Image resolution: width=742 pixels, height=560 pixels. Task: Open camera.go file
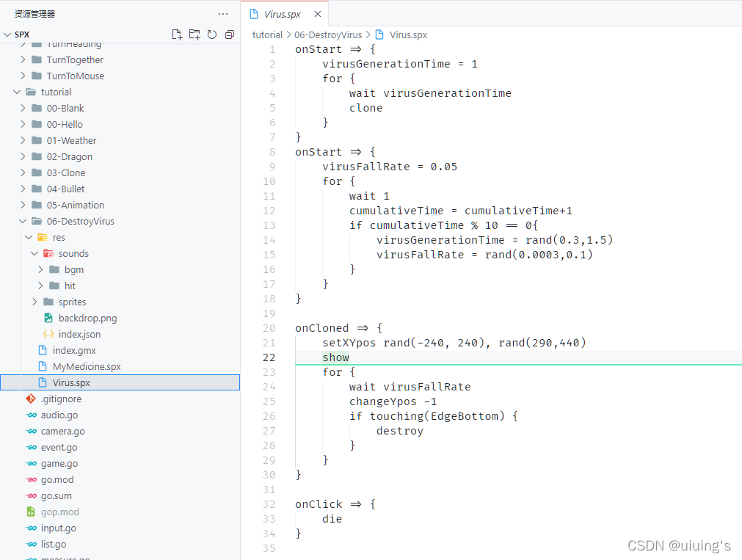tap(63, 431)
